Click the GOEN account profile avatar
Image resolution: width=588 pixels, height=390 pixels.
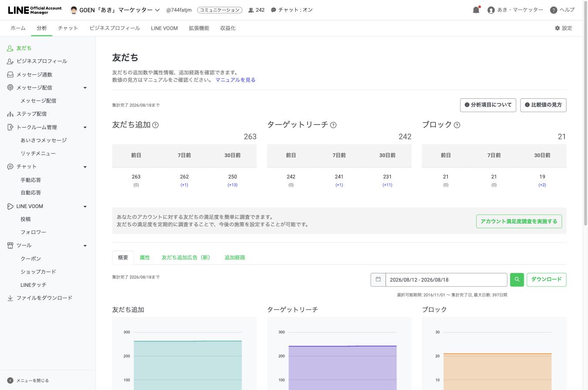coord(74,10)
